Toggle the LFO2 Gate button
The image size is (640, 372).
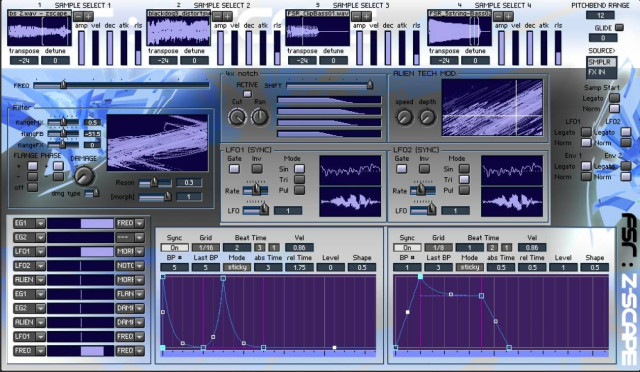click(x=402, y=169)
